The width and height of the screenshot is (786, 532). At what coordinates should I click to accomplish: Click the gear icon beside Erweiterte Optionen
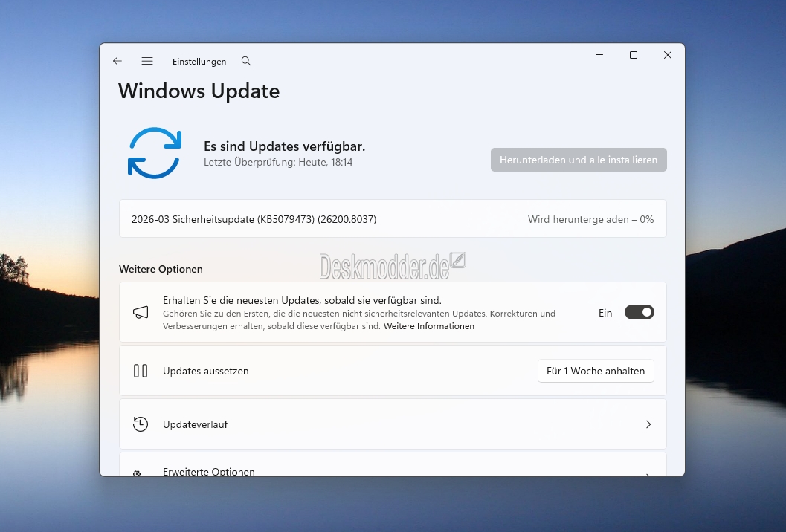137,473
